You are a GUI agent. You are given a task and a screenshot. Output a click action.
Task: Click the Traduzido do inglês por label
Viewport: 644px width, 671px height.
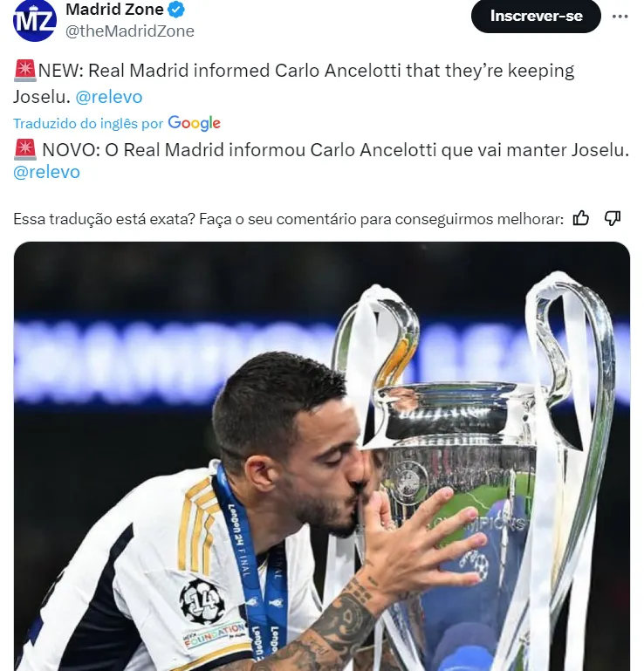(x=88, y=124)
